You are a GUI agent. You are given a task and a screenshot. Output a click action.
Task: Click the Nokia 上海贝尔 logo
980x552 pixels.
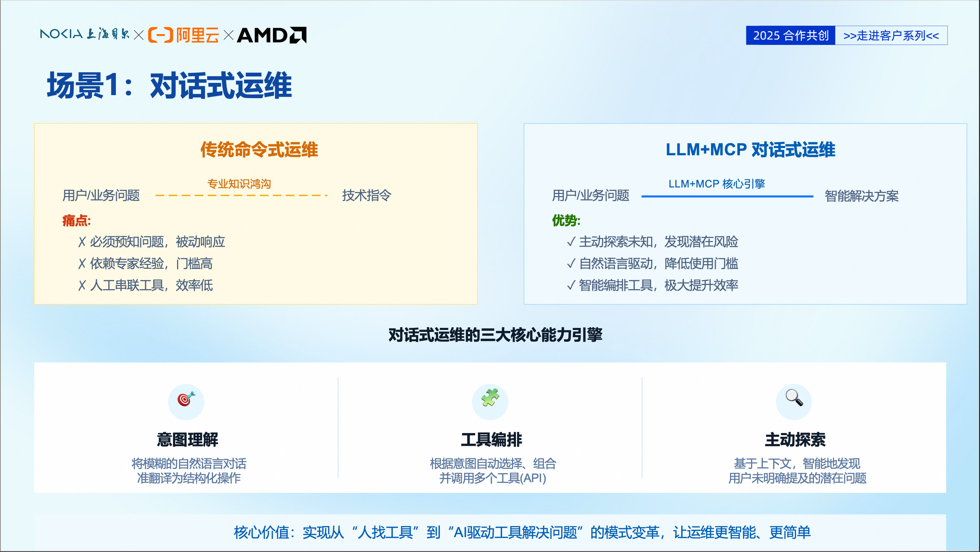84,34
